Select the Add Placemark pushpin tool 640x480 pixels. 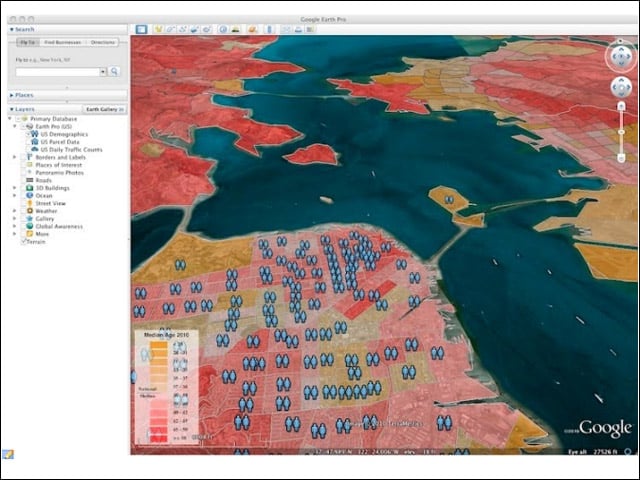pyautogui.click(x=158, y=29)
